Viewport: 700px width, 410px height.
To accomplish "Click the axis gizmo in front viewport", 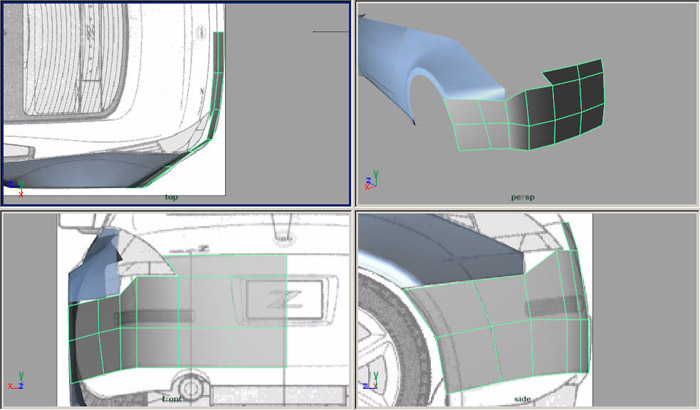I will (15, 382).
